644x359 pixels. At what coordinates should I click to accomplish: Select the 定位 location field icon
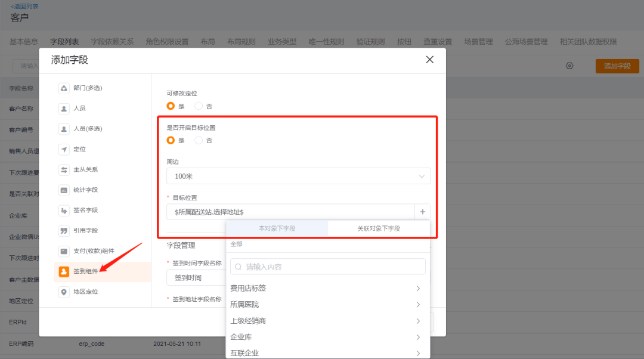point(64,149)
